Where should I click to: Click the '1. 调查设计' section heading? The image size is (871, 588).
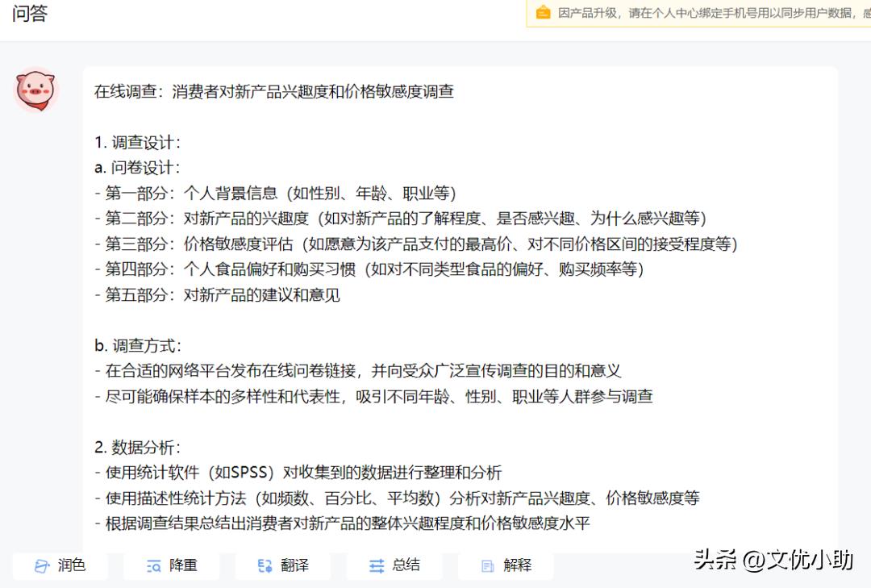tap(138, 143)
